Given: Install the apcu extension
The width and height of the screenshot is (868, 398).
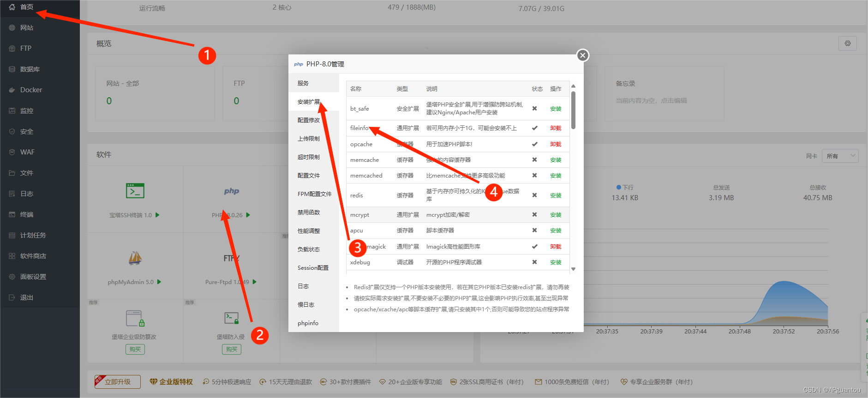Looking at the screenshot, I should (x=556, y=231).
